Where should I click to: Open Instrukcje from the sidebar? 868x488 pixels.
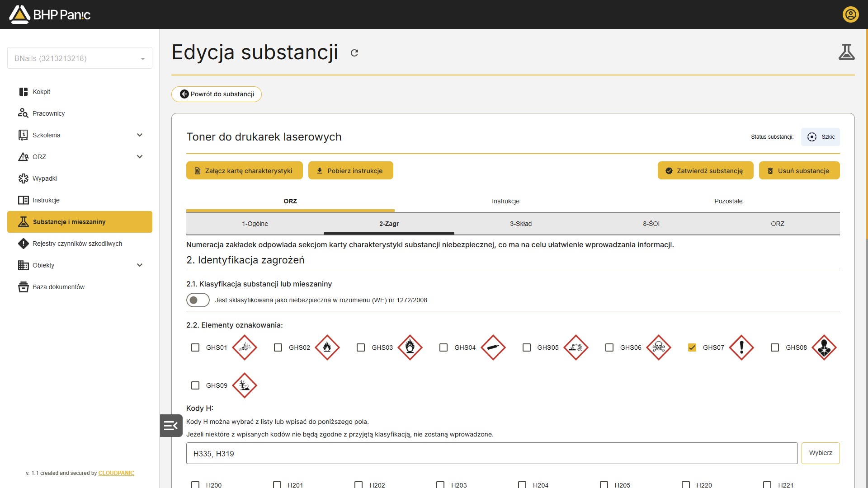[x=80, y=200]
